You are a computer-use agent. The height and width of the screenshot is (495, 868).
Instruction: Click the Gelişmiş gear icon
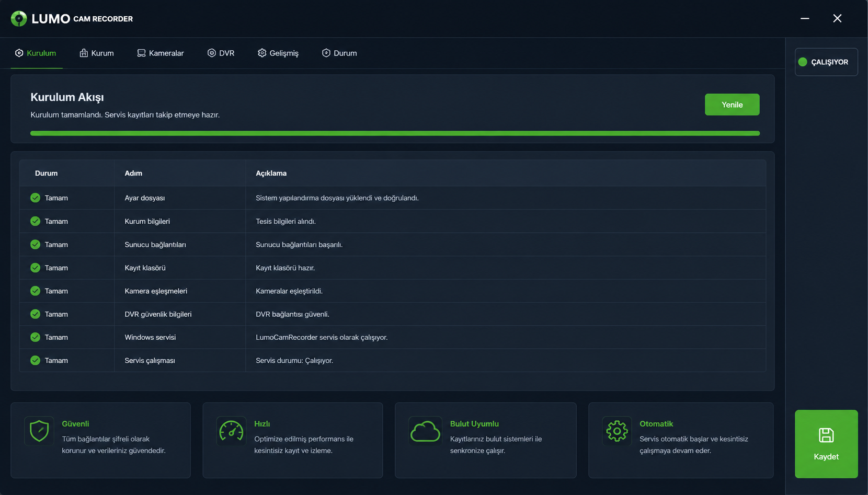pyautogui.click(x=262, y=53)
